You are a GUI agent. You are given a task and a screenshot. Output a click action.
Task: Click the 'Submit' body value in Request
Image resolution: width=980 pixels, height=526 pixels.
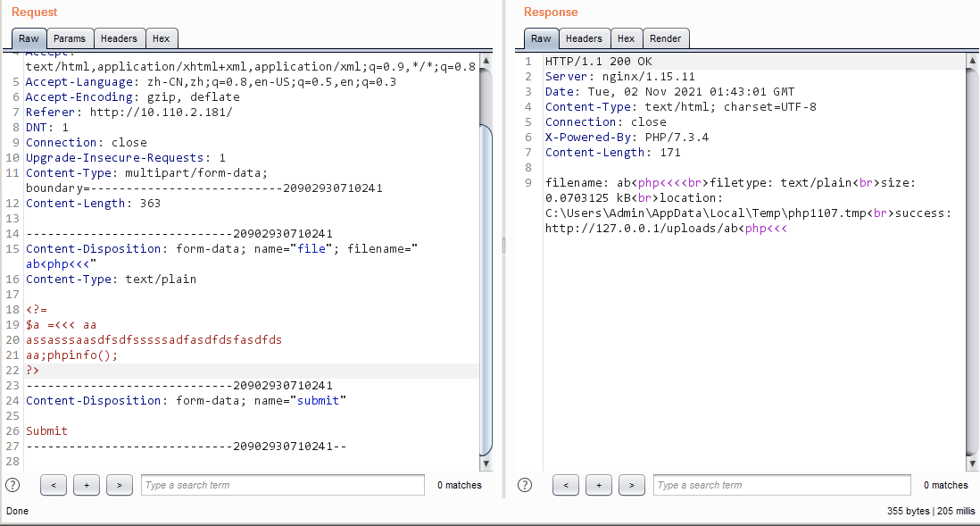pos(47,431)
